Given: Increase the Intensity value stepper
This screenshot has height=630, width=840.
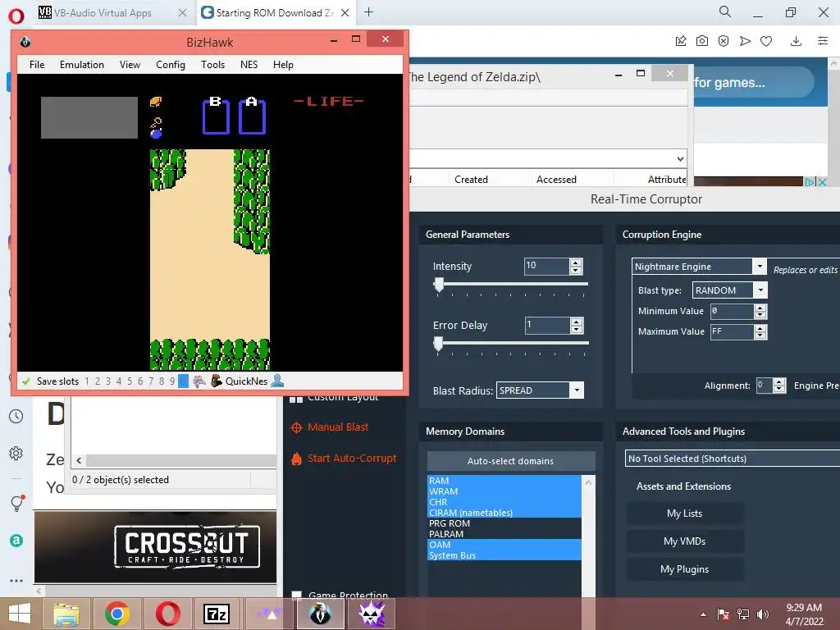Looking at the screenshot, I should [x=576, y=262].
